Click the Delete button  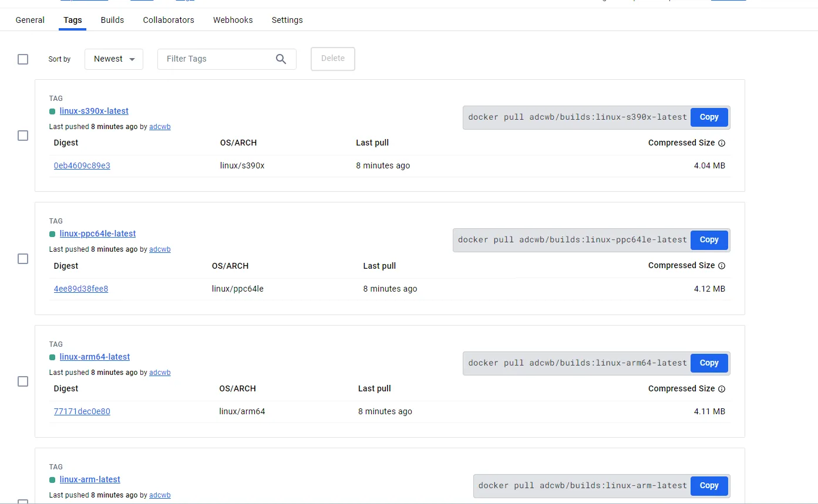click(333, 59)
